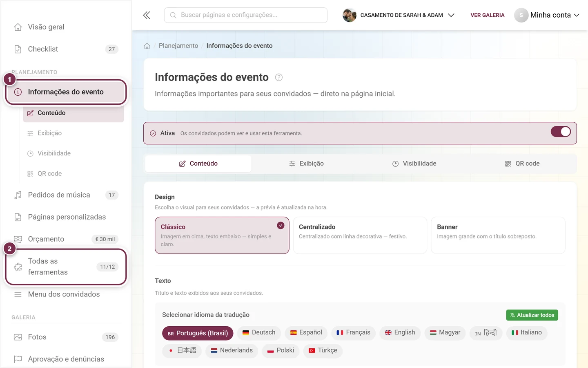Select Español translation language
588x368 pixels.
pos(306,332)
